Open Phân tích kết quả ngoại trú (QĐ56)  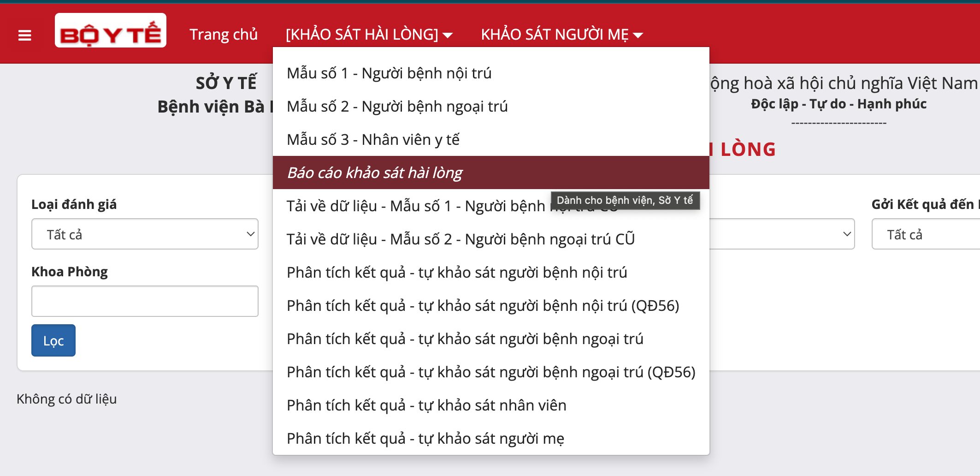point(490,372)
